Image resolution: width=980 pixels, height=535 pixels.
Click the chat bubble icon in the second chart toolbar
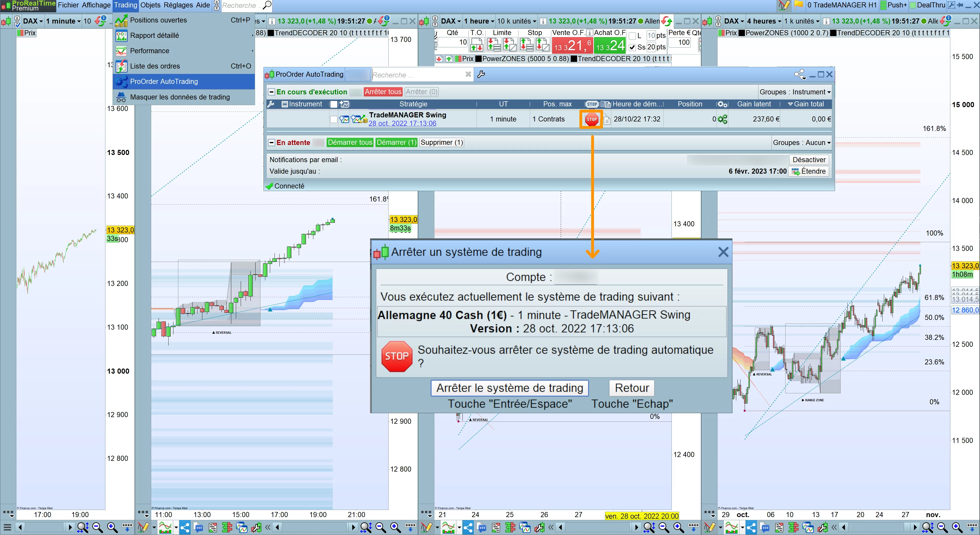pyautogui.click(x=198, y=527)
